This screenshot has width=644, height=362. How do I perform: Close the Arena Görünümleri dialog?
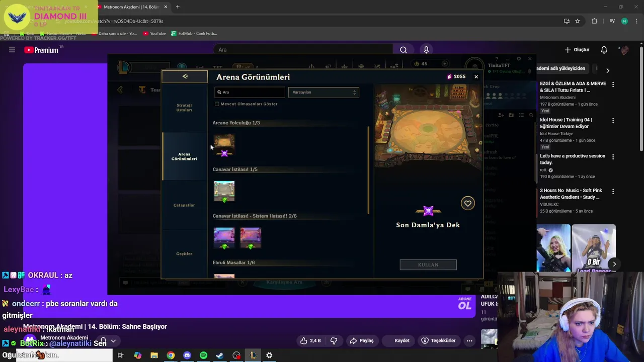click(476, 77)
